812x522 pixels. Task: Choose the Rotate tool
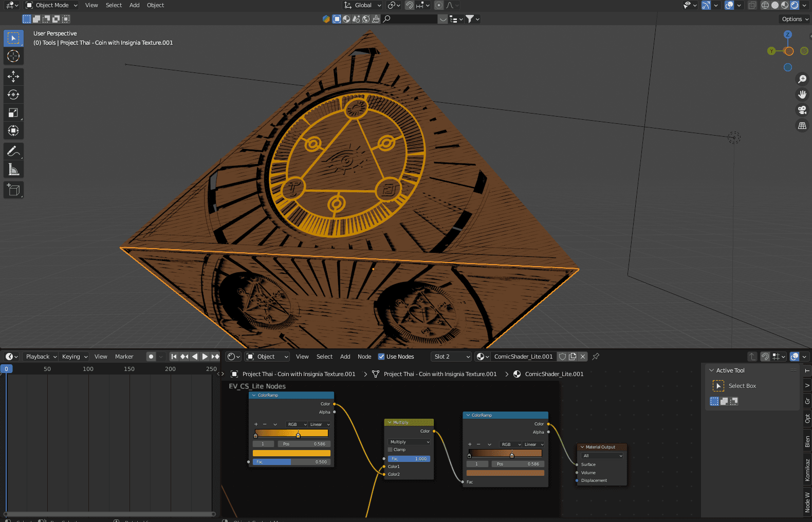[13, 95]
